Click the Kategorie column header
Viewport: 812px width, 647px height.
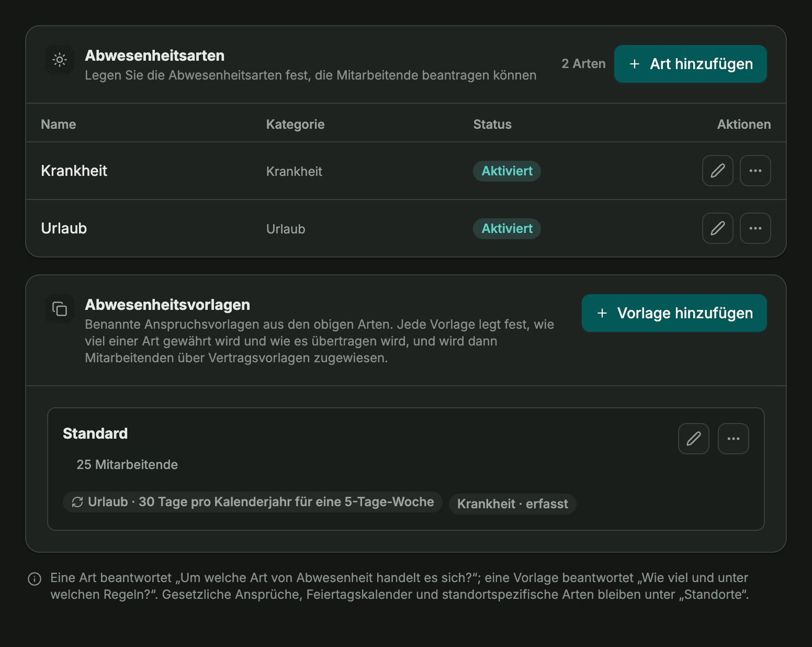pyautogui.click(x=295, y=125)
